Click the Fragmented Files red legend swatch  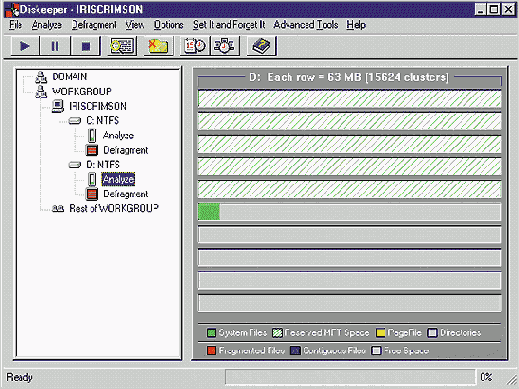coord(211,351)
